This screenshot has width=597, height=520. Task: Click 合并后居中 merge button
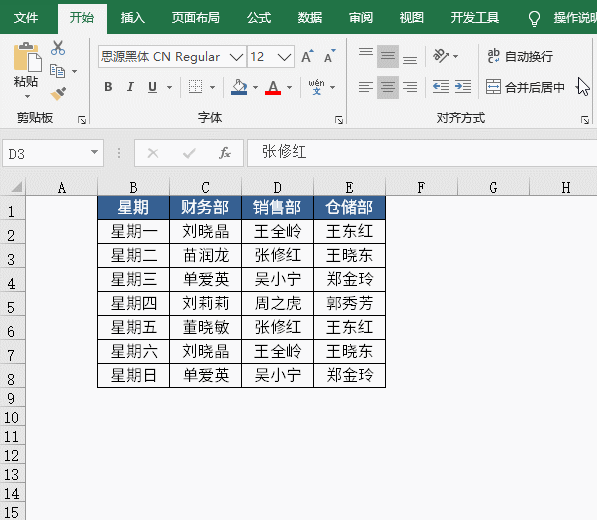525,87
